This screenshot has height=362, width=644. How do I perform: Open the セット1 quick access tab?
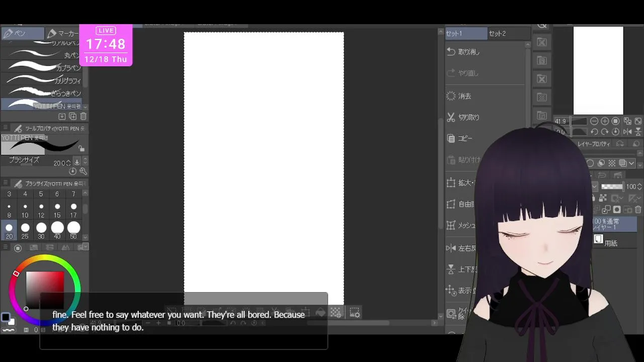pos(466,34)
